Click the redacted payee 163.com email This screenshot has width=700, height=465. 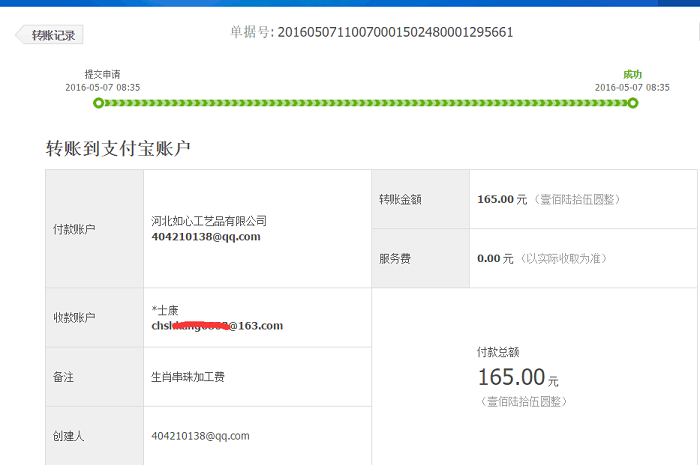[x=217, y=325]
